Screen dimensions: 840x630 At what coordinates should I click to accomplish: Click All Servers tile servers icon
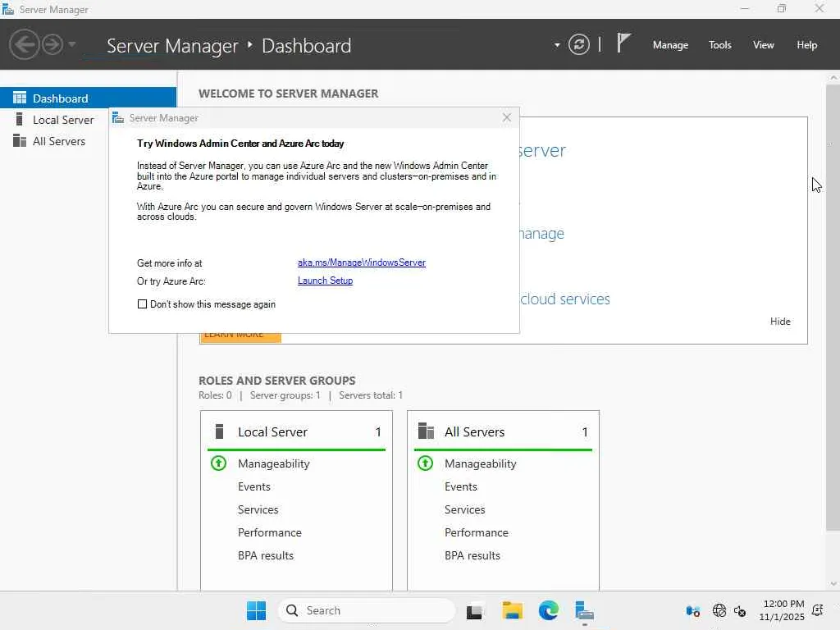pyautogui.click(x=426, y=431)
